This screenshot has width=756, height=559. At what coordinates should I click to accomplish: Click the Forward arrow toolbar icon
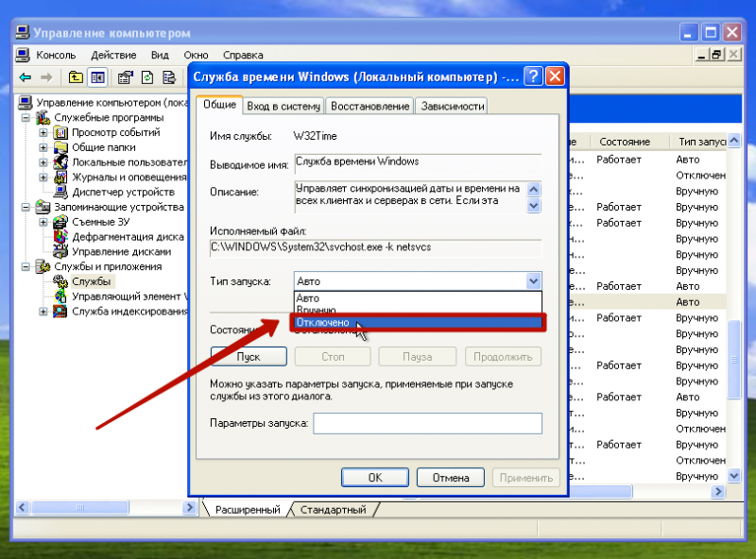click(46, 77)
